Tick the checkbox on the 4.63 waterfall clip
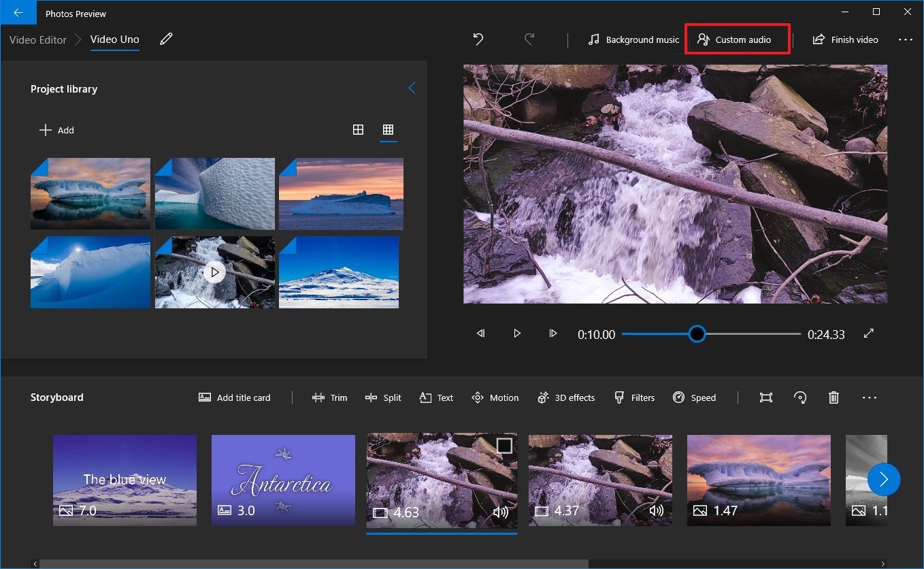The height and width of the screenshot is (569, 924). pos(504,445)
